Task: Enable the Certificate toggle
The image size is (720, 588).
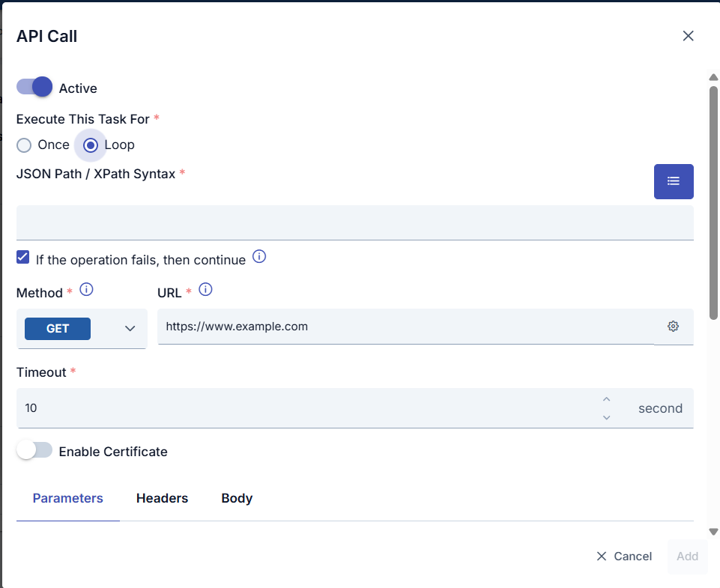Action: tap(34, 451)
